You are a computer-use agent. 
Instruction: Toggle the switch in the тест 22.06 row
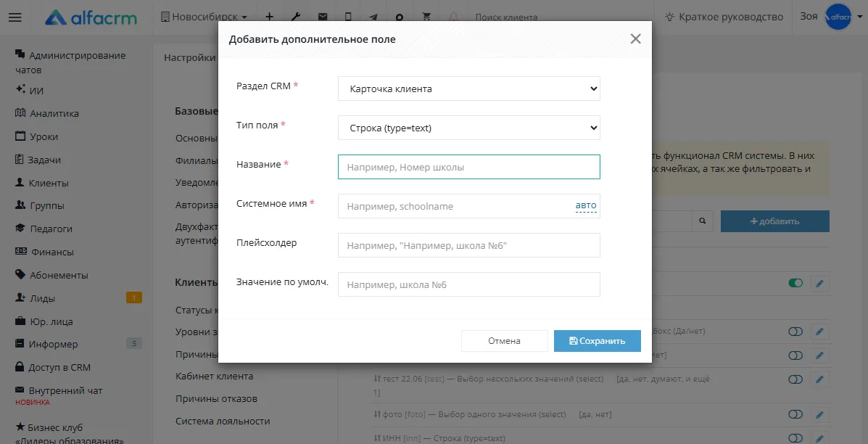(x=795, y=379)
